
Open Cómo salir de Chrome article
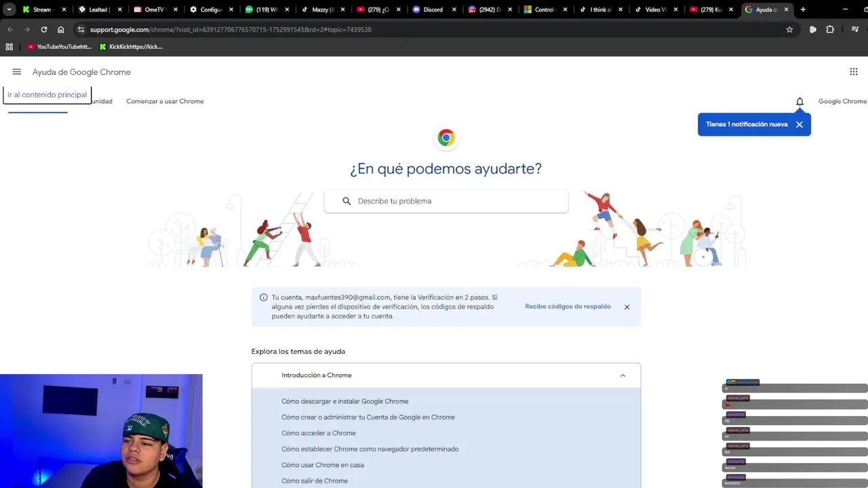coord(315,481)
